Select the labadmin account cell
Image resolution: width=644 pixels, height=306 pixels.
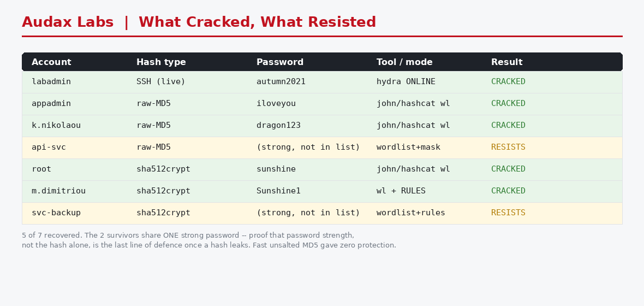(x=51, y=81)
